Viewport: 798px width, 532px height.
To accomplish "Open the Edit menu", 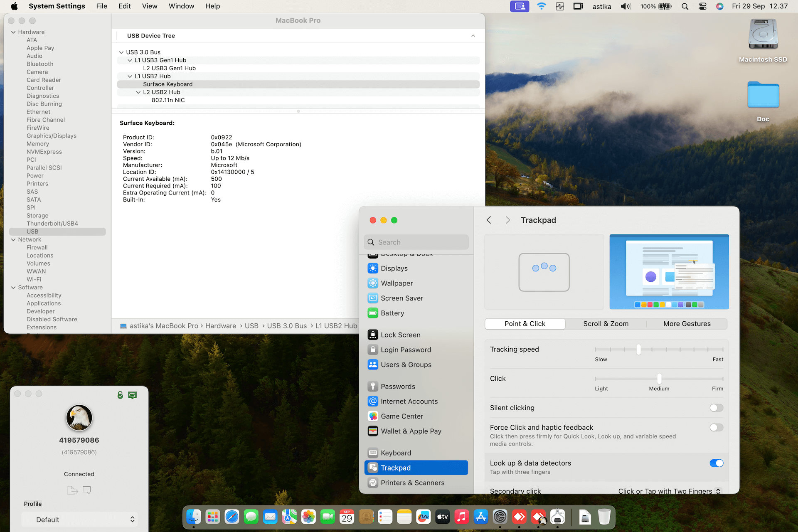I will point(124,6).
